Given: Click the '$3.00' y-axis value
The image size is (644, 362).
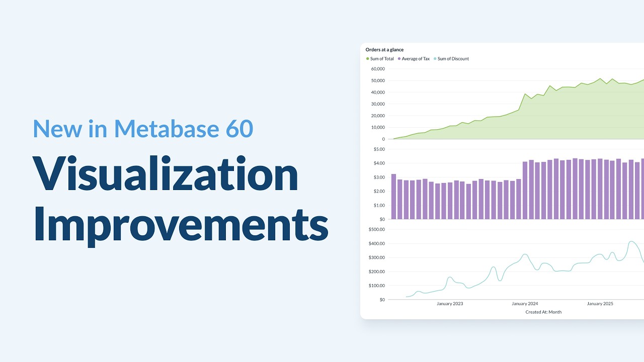Looking at the screenshot, I should click(379, 177).
